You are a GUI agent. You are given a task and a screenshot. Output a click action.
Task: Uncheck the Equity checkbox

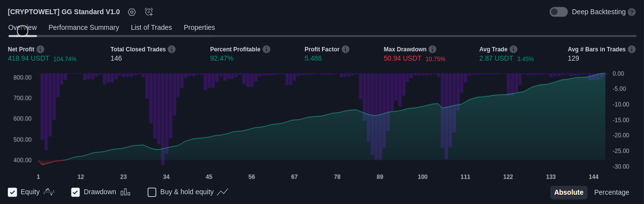[13, 192]
